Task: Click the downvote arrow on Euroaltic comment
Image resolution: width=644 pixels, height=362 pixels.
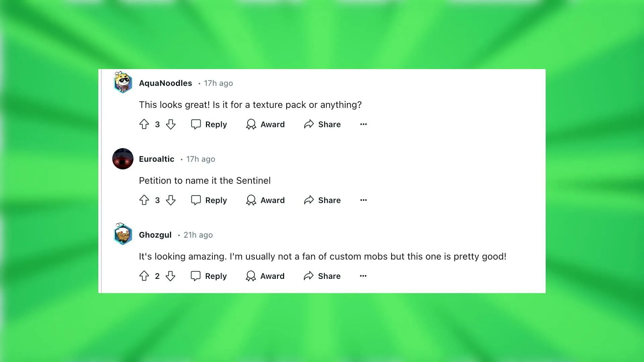Action: [170, 200]
